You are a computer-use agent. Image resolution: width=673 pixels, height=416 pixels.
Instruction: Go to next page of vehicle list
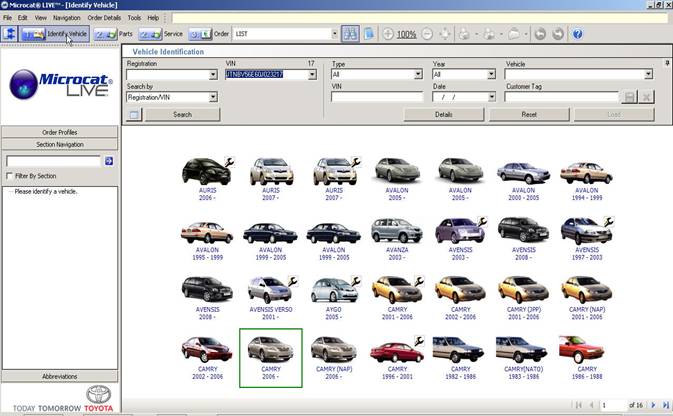[653, 405]
